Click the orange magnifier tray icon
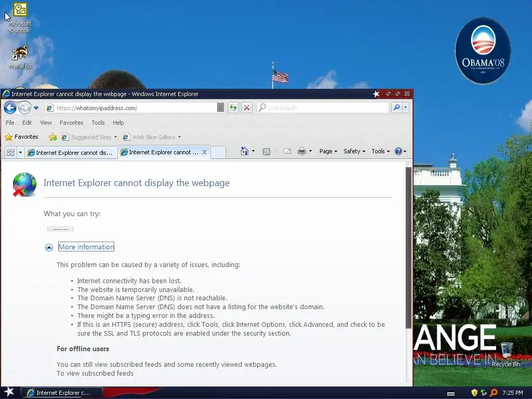This screenshot has width=532, height=399. coord(494,393)
